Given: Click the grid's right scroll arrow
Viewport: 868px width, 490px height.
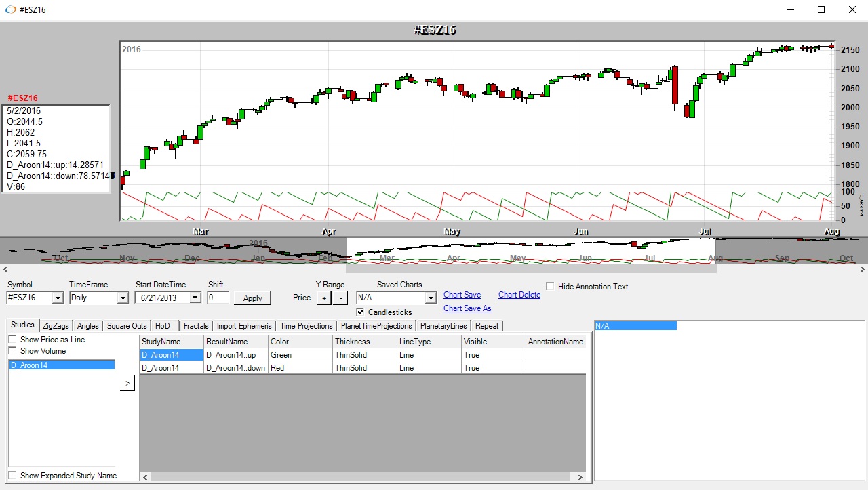Looking at the screenshot, I should [x=580, y=477].
